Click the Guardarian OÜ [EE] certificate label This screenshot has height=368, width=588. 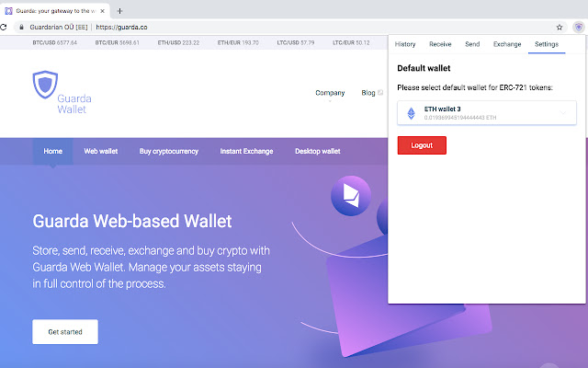tap(59, 27)
